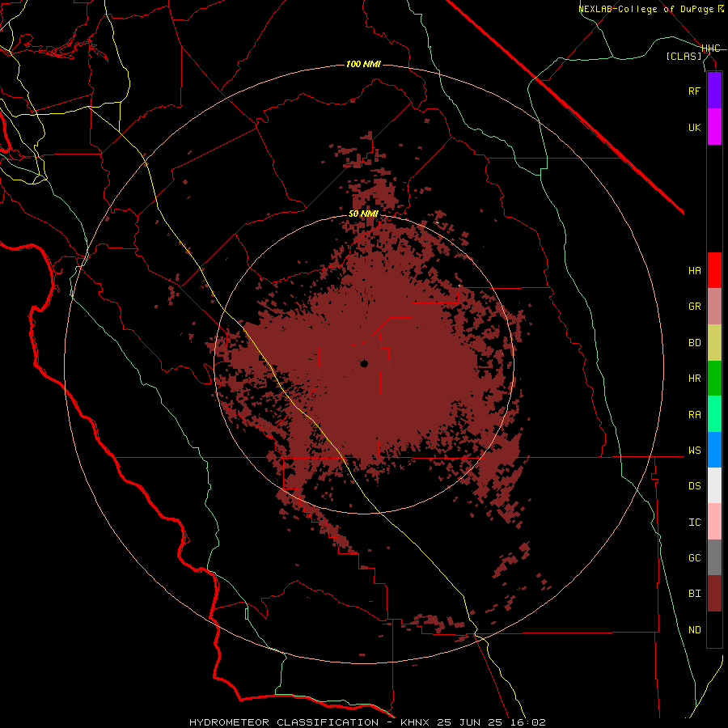This screenshot has height=728, width=728.
Task: Click the BI dark red swatch
Action: tap(714, 594)
